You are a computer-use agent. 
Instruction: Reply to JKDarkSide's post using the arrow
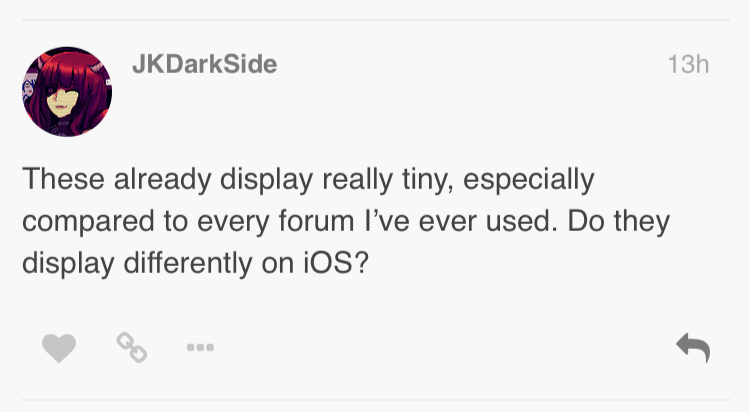[693, 348]
